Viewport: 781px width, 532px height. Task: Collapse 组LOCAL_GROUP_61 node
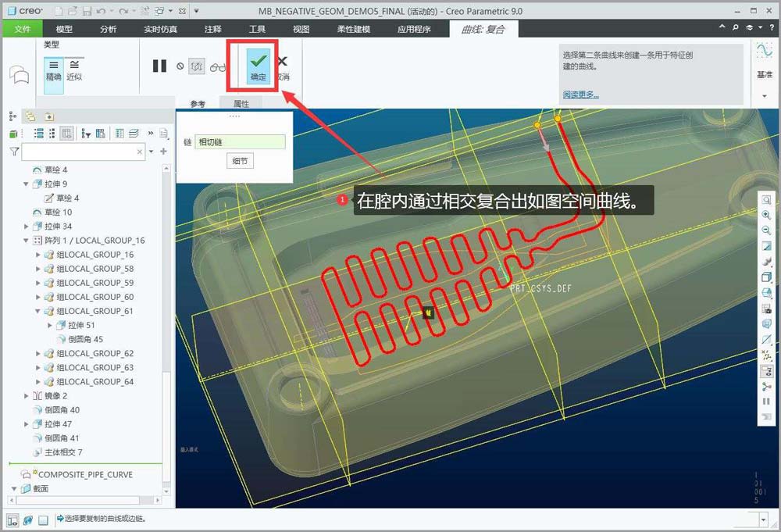pos(37,311)
